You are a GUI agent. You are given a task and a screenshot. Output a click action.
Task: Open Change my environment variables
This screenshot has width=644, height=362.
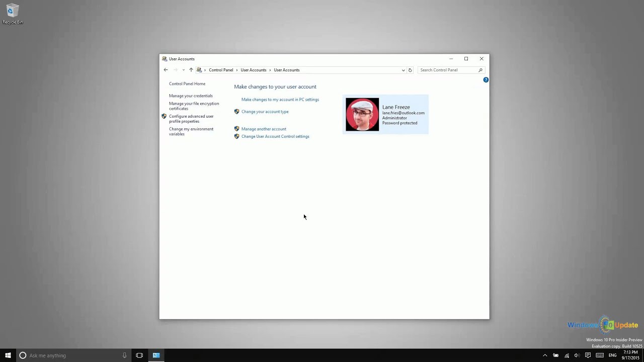191,131
